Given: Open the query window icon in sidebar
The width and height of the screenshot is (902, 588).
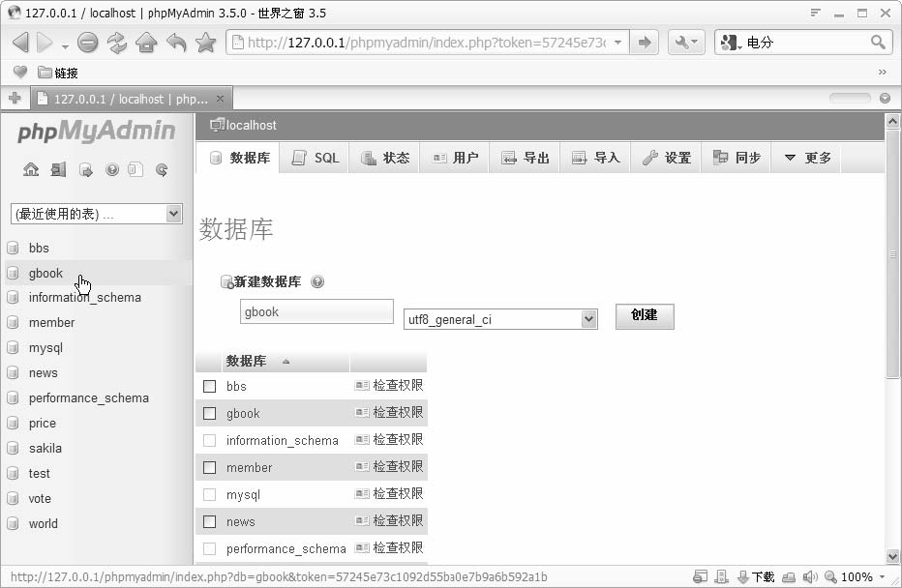Looking at the screenshot, I should 86,169.
